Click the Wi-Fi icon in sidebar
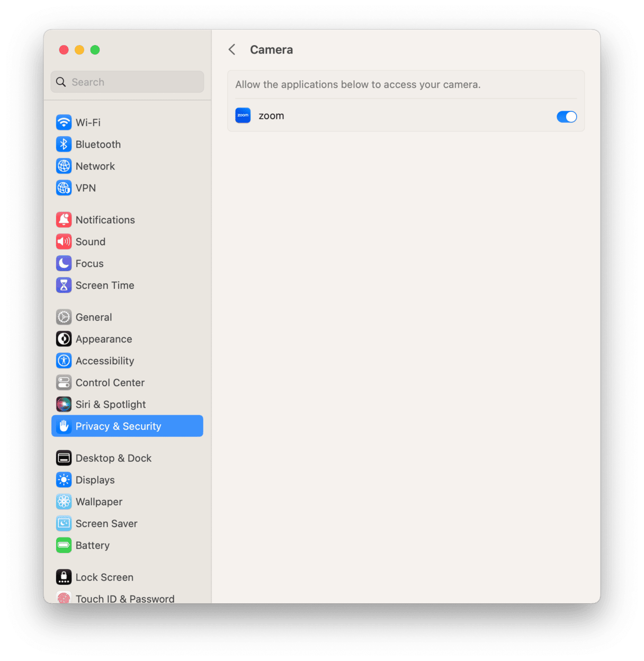Screen dimensions: 644x661 pos(64,122)
